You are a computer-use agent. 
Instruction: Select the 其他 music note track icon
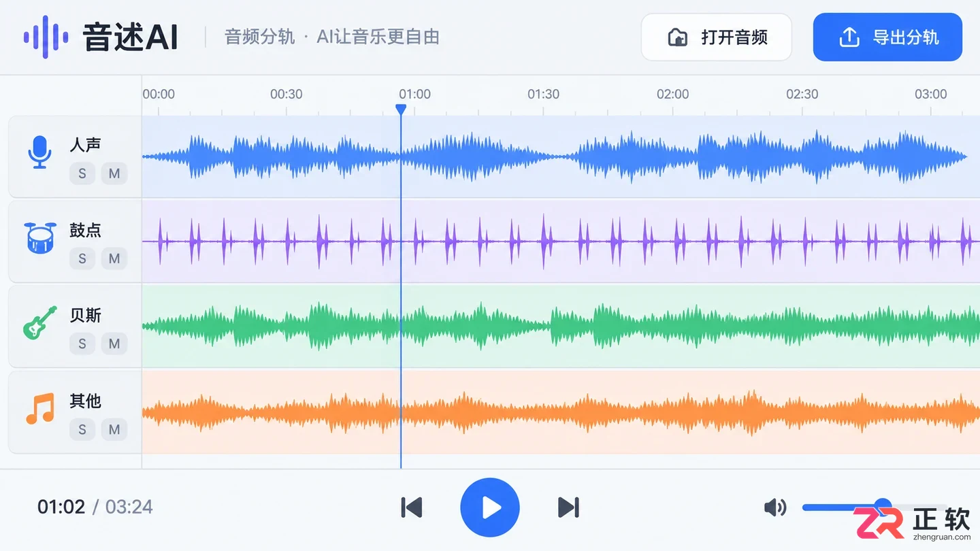(39, 408)
